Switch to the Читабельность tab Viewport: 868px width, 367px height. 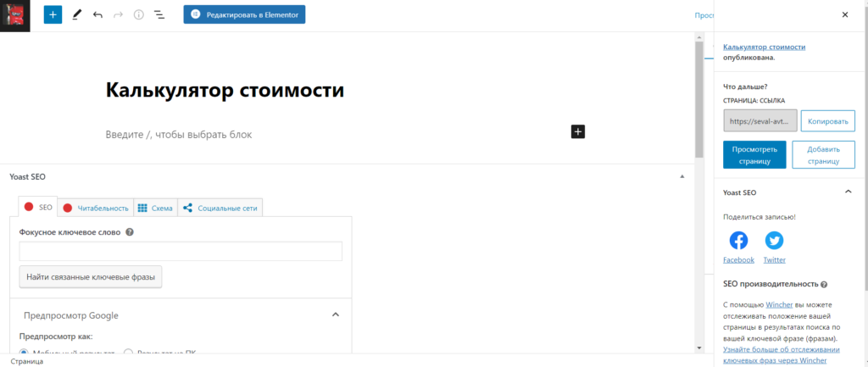[x=96, y=209]
